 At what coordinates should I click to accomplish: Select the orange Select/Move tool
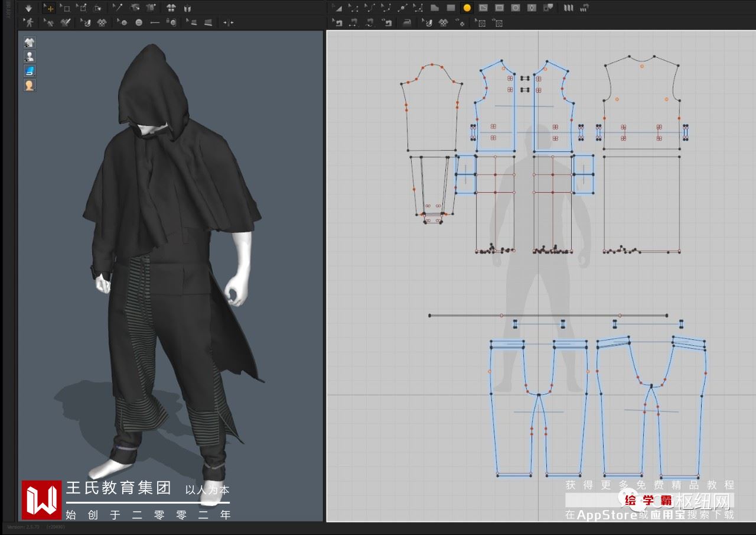click(x=50, y=8)
